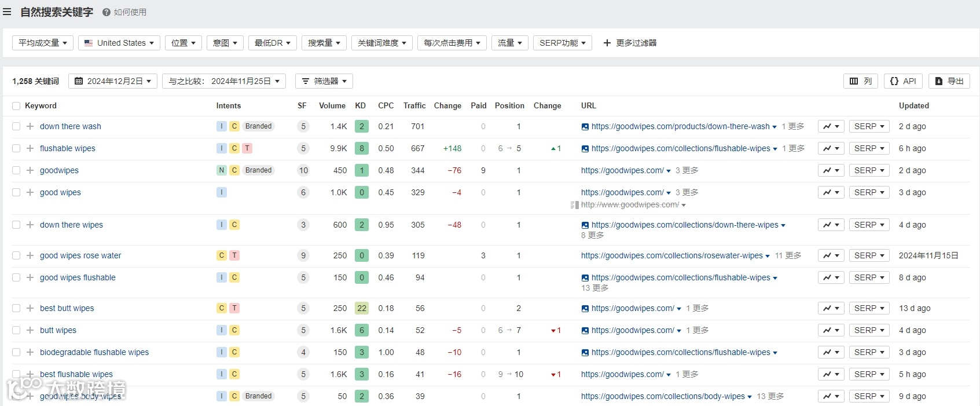The height and width of the screenshot is (406, 980).
Task: Check the 'down there wash' row checkbox
Action: 16,126
